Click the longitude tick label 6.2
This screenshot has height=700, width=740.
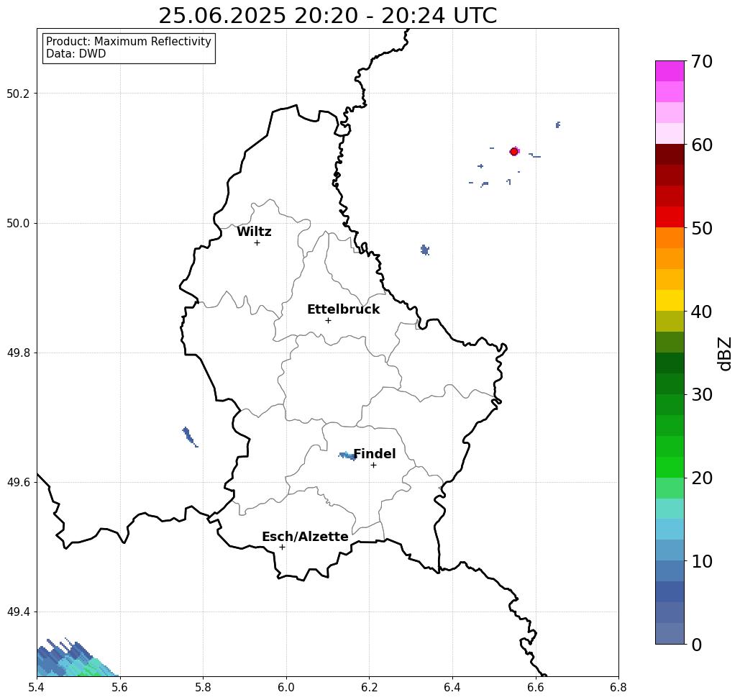coord(369,687)
